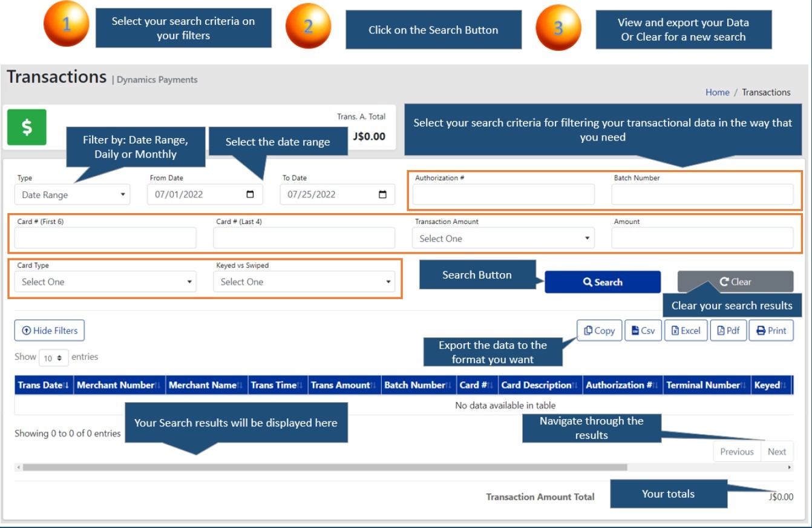This screenshot has height=528, width=812.
Task: Click the Search button
Action: click(x=603, y=282)
